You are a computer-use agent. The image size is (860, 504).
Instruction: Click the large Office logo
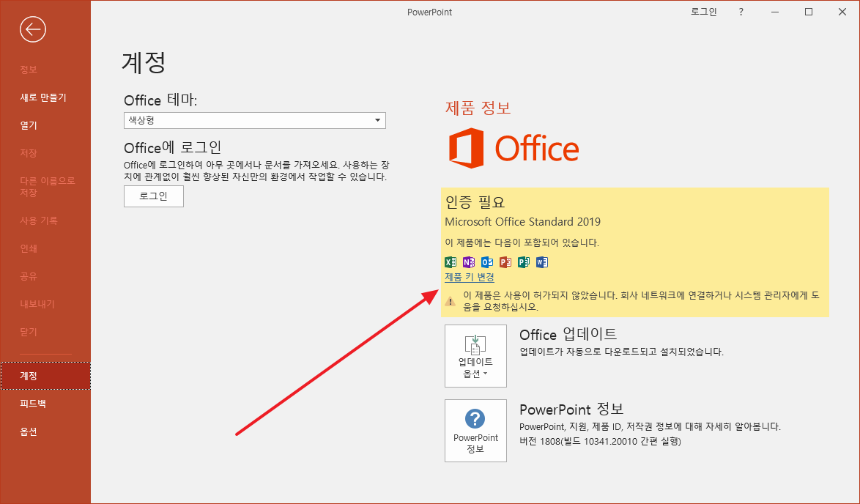click(x=514, y=148)
